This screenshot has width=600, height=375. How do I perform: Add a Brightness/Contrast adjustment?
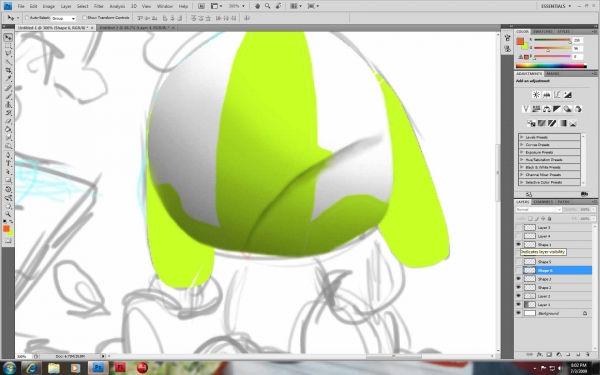[x=536, y=95]
